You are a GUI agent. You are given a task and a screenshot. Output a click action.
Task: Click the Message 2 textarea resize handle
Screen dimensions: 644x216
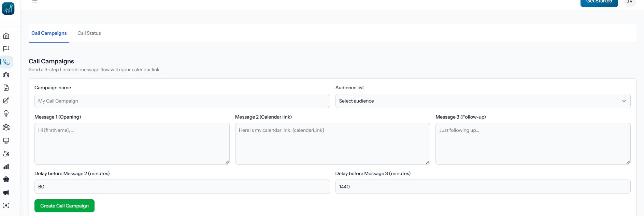coord(428,162)
